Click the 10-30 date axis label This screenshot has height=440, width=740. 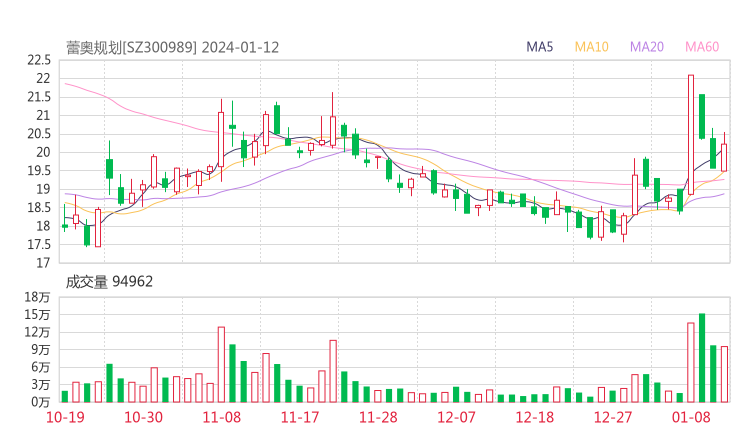pos(143,417)
